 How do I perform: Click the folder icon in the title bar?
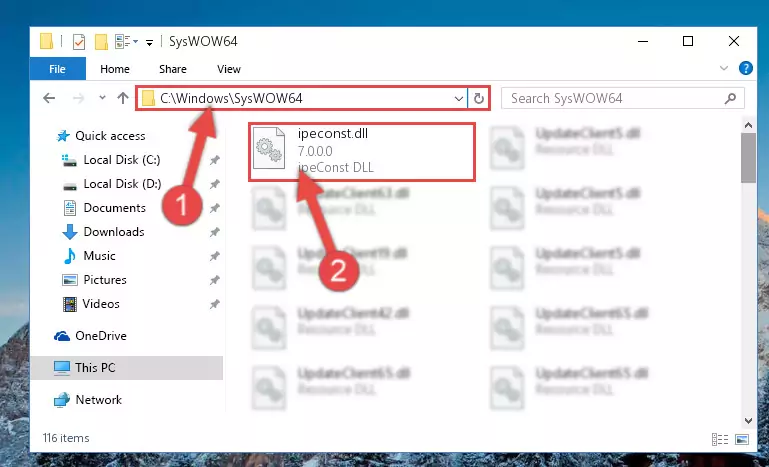pyautogui.click(x=46, y=42)
